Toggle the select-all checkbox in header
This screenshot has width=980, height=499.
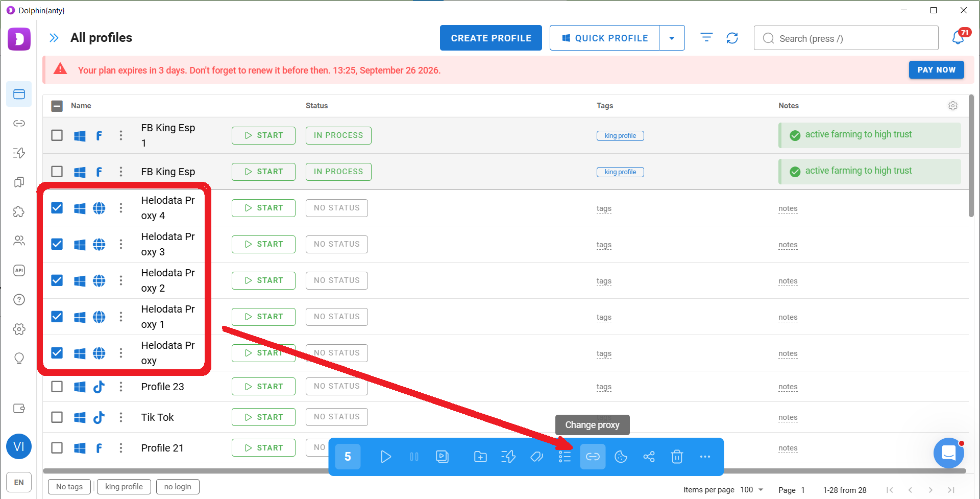(x=57, y=106)
